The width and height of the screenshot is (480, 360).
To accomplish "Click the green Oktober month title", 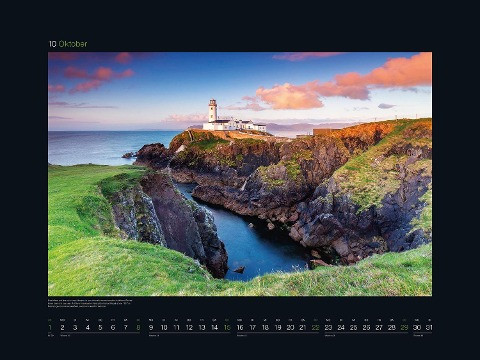I will pyautogui.click(x=73, y=44).
